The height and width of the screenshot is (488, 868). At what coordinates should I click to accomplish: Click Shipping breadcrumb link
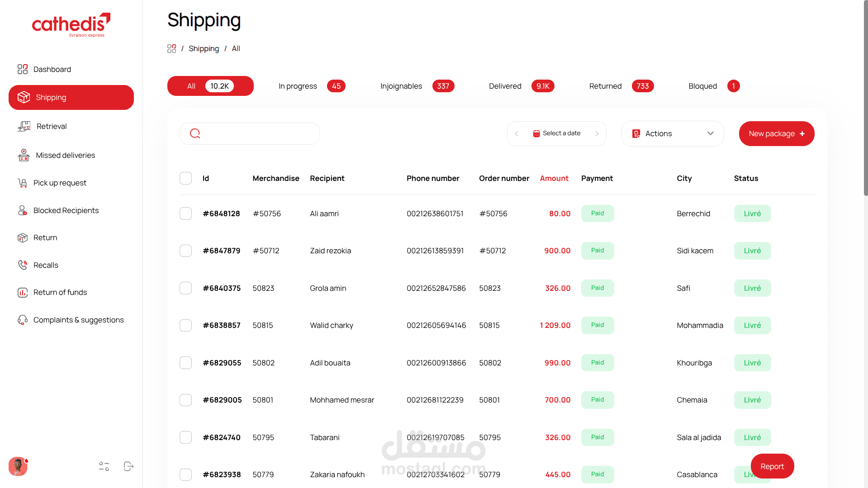click(204, 48)
